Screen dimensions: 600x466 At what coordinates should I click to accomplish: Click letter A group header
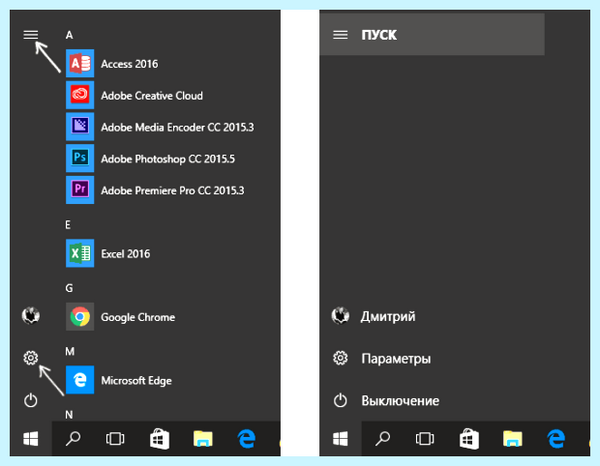coord(69,35)
